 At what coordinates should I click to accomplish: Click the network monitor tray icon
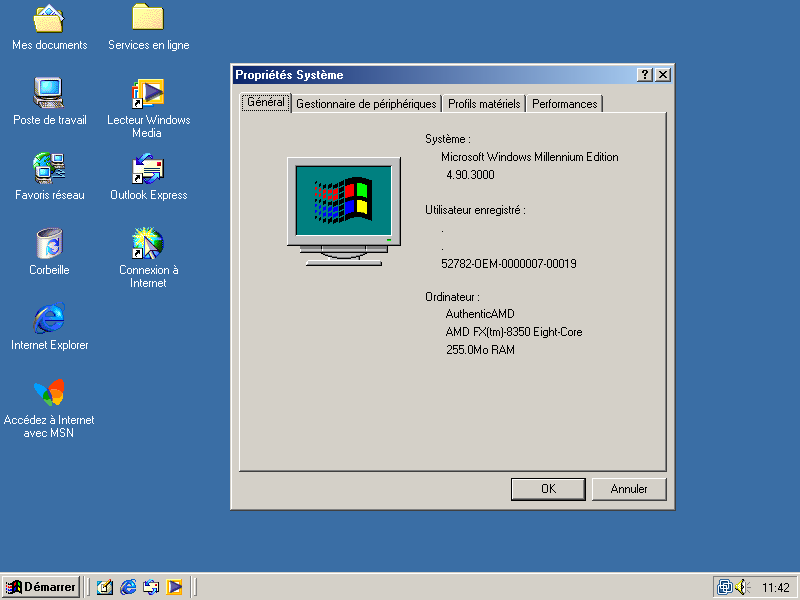724,587
